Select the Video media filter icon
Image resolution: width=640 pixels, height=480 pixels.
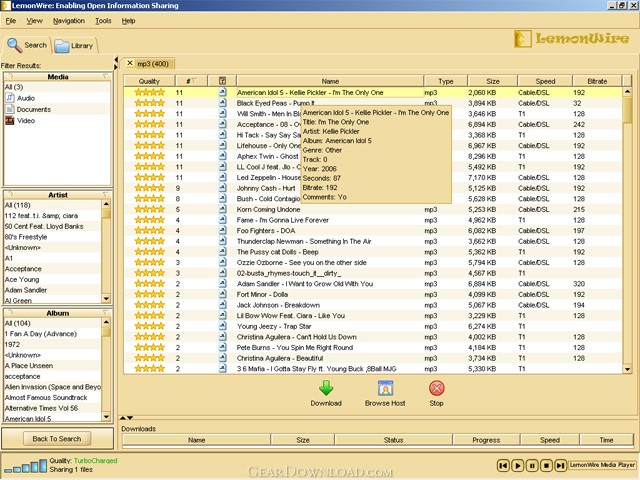pyautogui.click(x=10, y=120)
